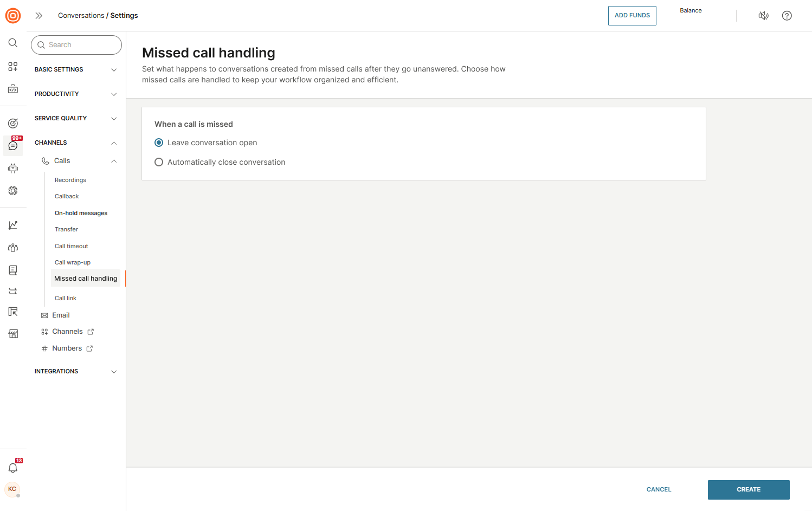Expand the Integrations section
Viewport: 812px width, 511px height.
point(75,371)
